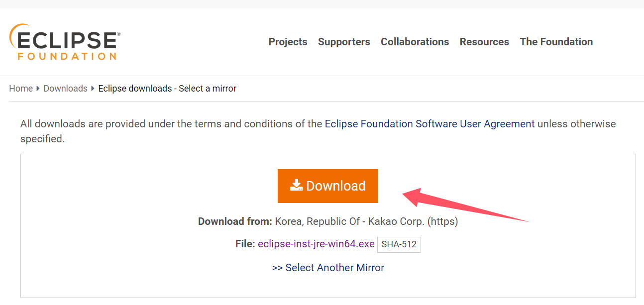Click the 'Download from:' label
Viewport: 644px width, 305px height.
pos(235,221)
